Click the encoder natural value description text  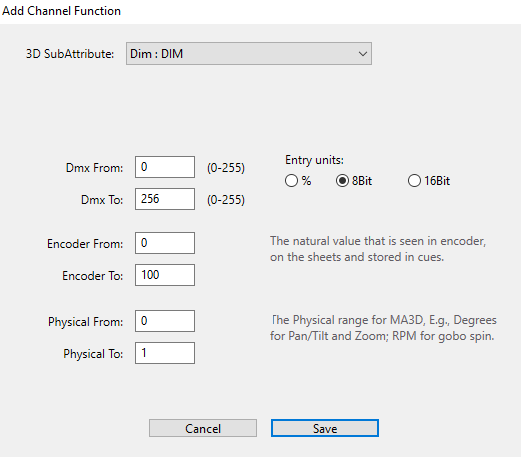coord(378,249)
